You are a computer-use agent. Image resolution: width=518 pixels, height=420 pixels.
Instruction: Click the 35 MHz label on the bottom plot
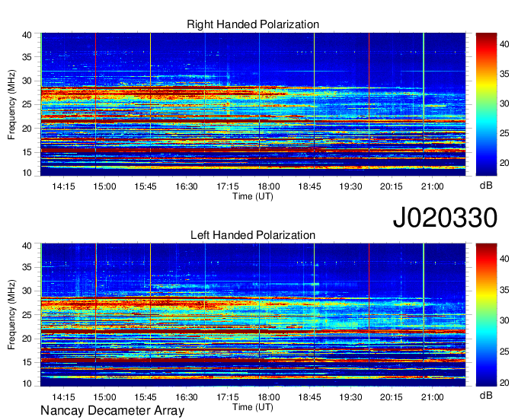pos(27,267)
